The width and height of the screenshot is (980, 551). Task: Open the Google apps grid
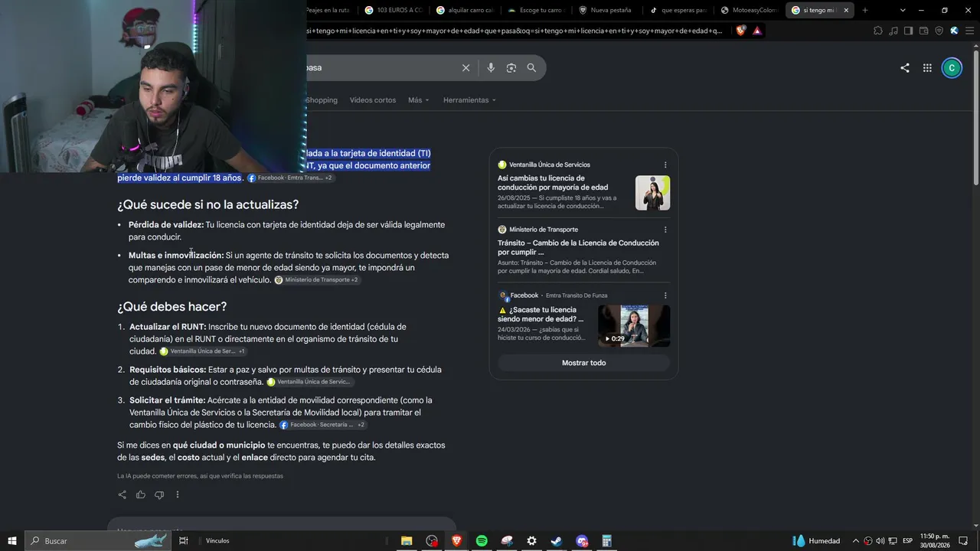927,68
